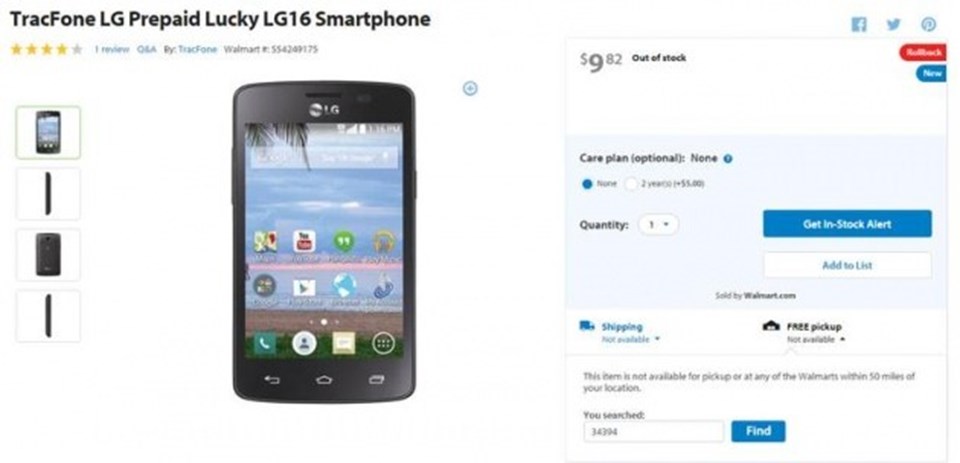Click the Find button
The width and height of the screenshot is (960, 463).
758,431
